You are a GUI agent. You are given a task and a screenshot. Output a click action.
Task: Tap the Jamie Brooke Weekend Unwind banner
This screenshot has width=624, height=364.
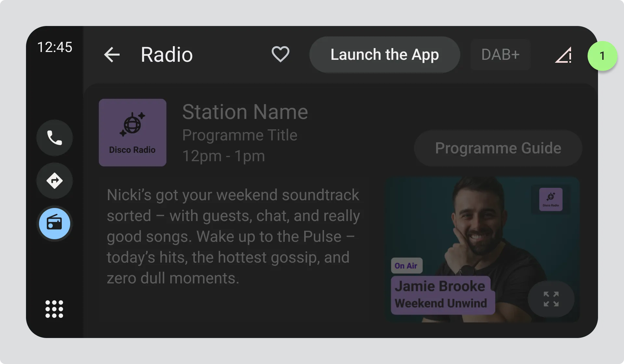tap(442, 295)
